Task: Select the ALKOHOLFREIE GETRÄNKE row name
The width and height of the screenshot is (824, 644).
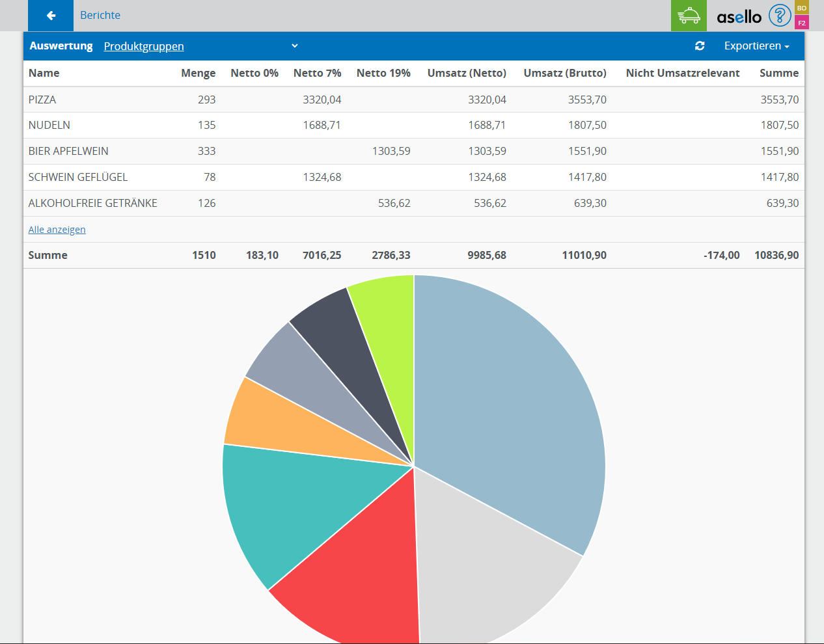Action: coord(93,203)
